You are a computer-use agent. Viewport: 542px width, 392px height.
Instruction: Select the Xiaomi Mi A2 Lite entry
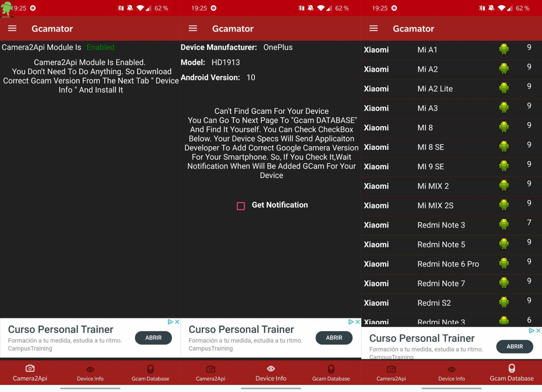click(435, 89)
